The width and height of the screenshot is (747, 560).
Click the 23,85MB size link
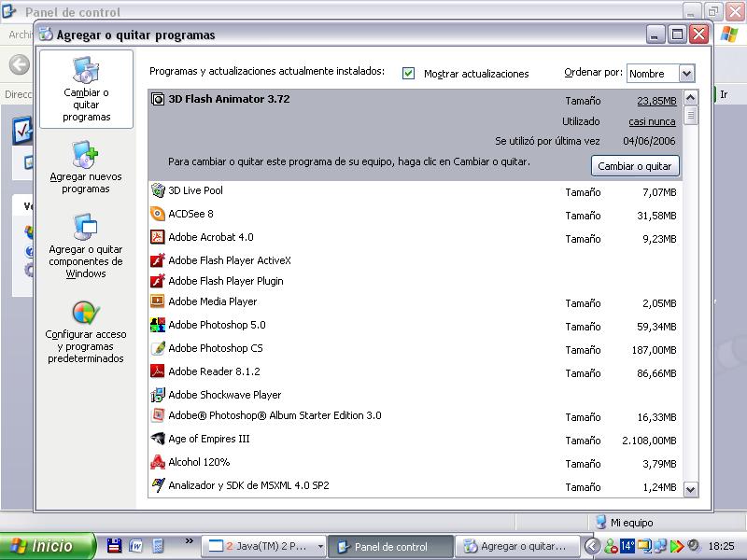[x=656, y=101]
